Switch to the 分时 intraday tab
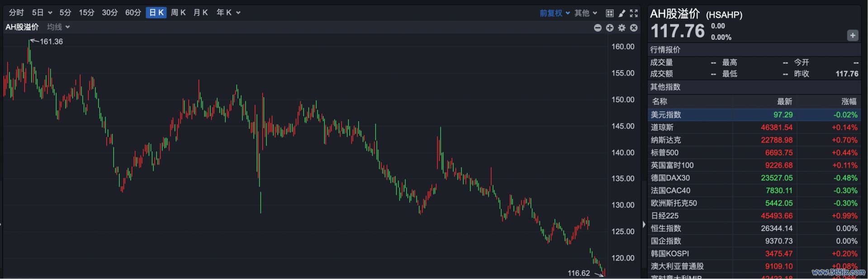 (x=16, y=13)
